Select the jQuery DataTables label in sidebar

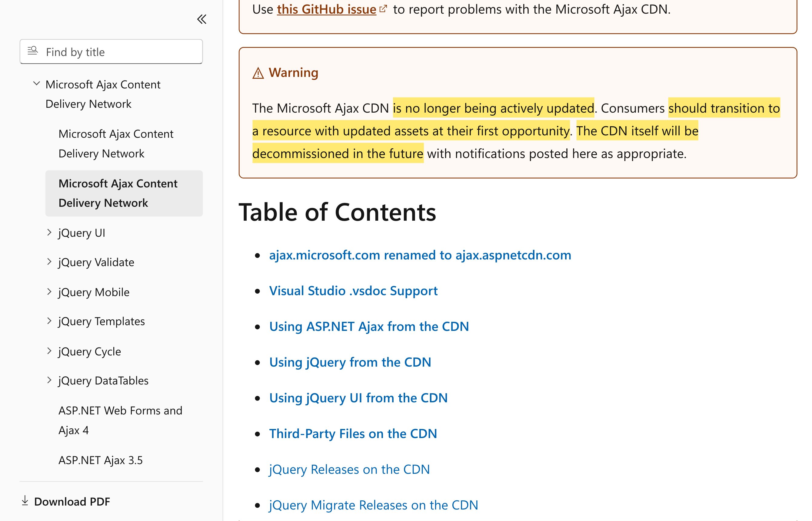pos(103,381)
